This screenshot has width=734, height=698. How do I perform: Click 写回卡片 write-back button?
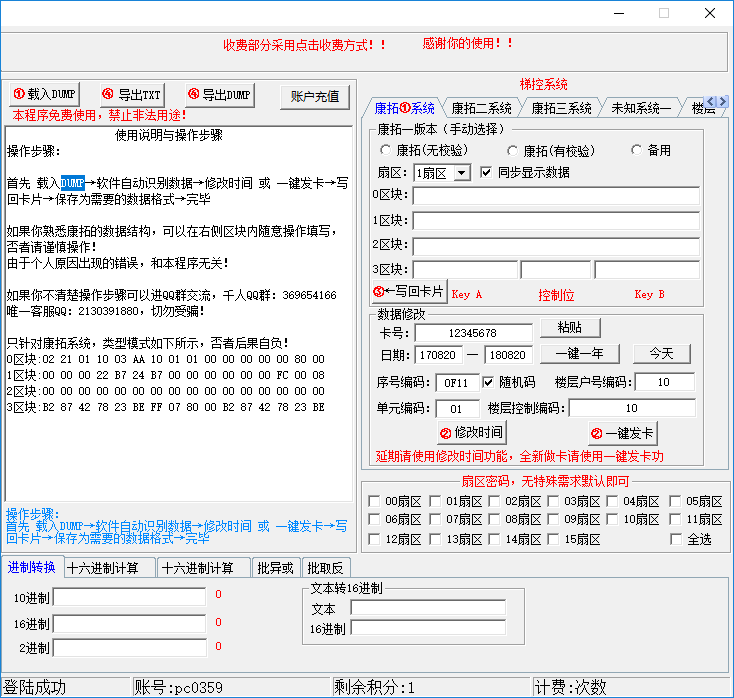(409, 291)
